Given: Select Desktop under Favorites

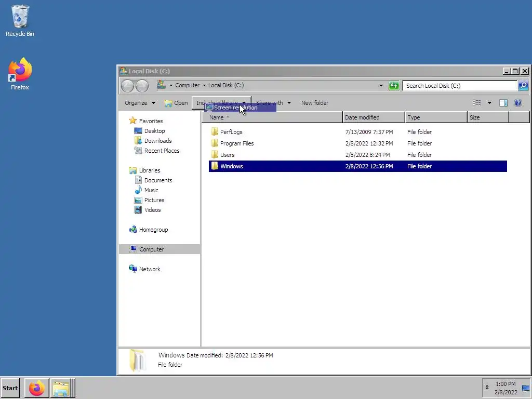Looking at the screenshot, I should (154, 130).
